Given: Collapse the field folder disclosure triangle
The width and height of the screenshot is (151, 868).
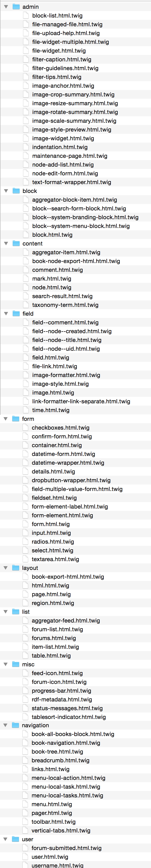Looking at the screenshot, I should coord(6,313).
